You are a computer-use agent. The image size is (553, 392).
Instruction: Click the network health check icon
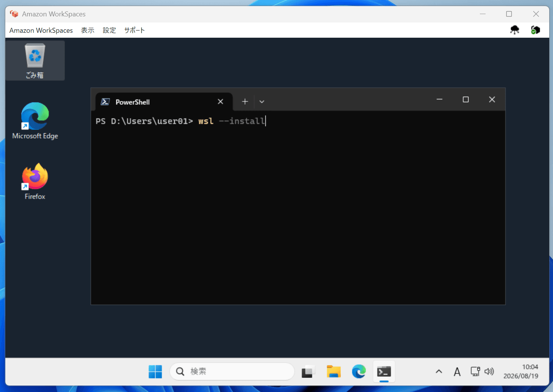[535, 30]
